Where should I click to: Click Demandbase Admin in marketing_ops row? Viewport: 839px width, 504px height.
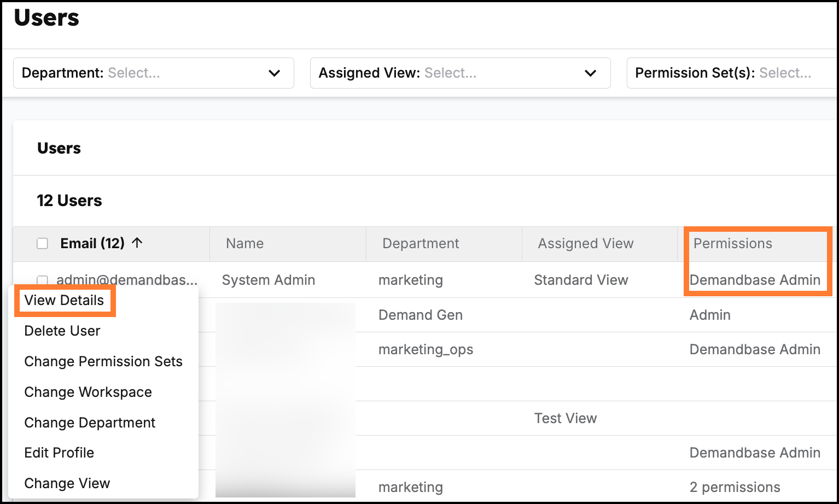755,349
